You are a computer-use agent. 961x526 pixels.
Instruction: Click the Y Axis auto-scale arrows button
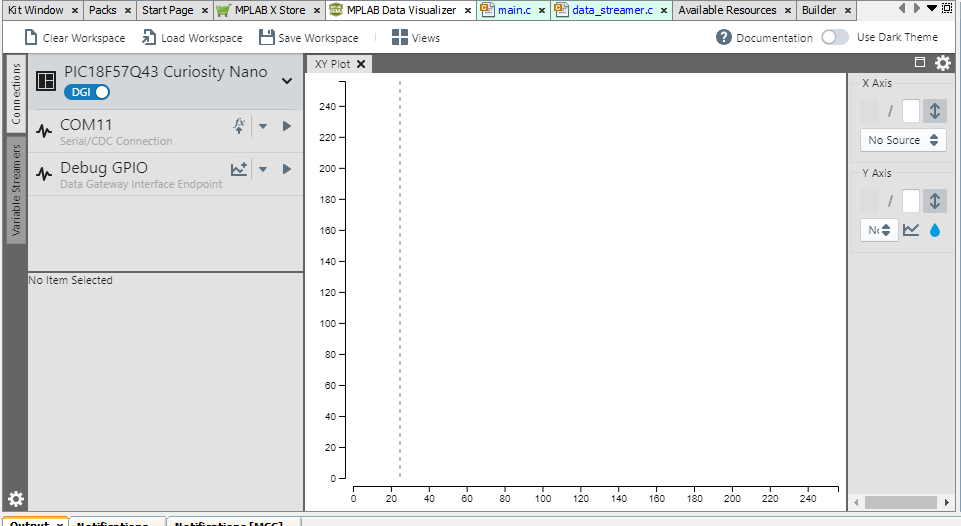tap(935, 201)
